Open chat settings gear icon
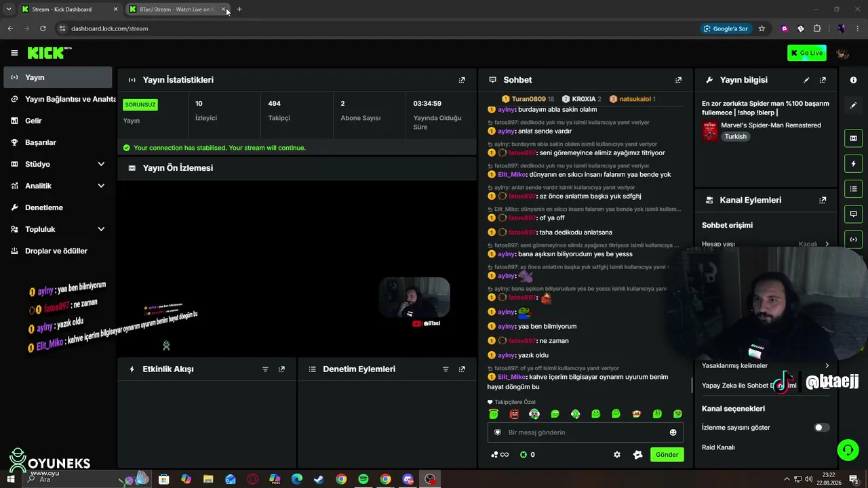 pos(617,455)
